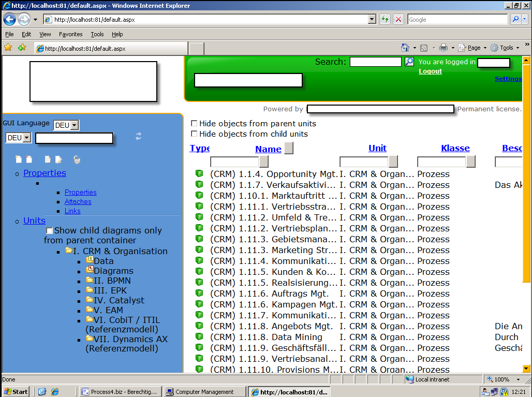Click the Google search magnifier button
This screenshot has width=532, height=397.
point(515,19)
